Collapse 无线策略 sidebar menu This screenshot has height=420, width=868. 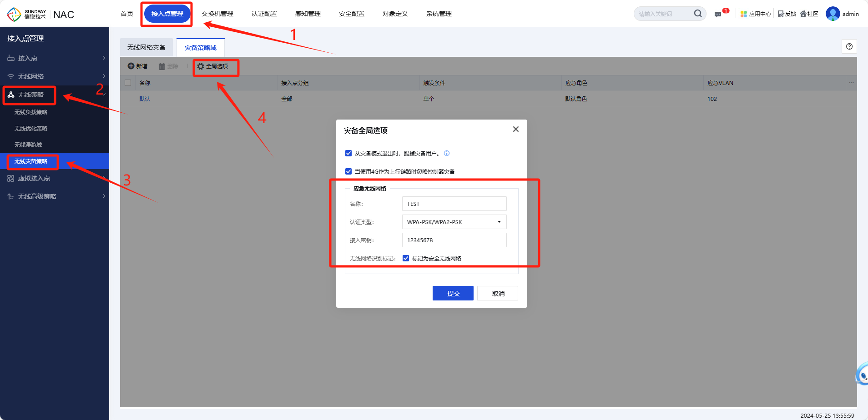coord(55,95)
